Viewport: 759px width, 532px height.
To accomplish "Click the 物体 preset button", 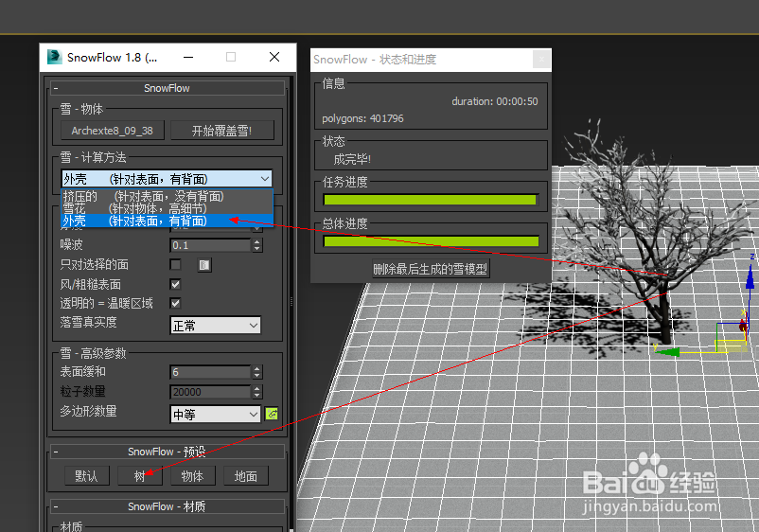I will pyautogui.click(x=192, y=476).
